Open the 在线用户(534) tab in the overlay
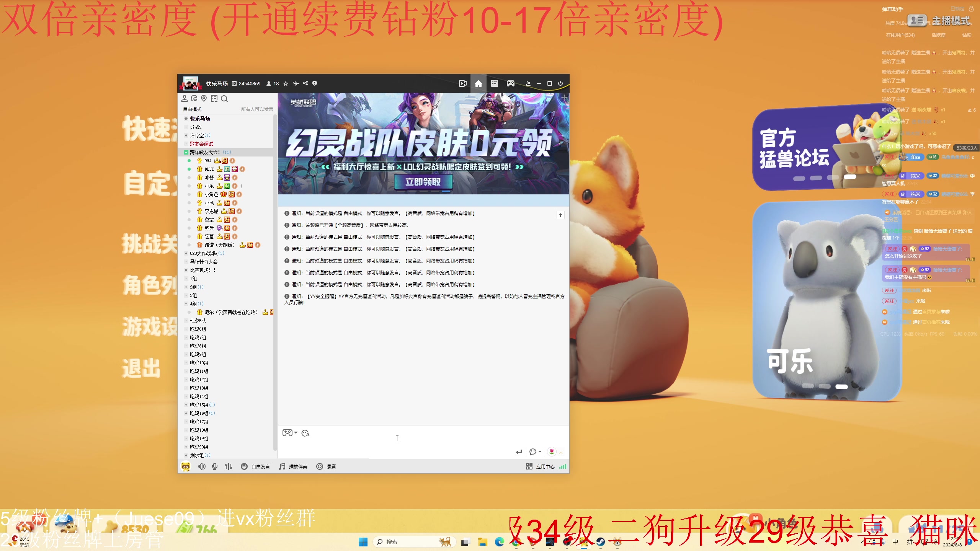The image size is (980, 551). coord(900,35)
